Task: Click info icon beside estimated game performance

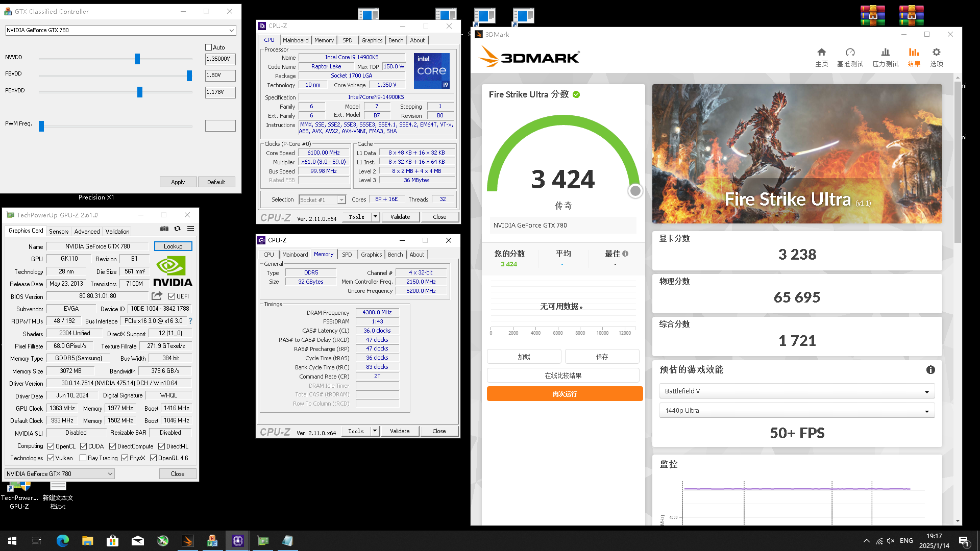Action: pos(930,370)
